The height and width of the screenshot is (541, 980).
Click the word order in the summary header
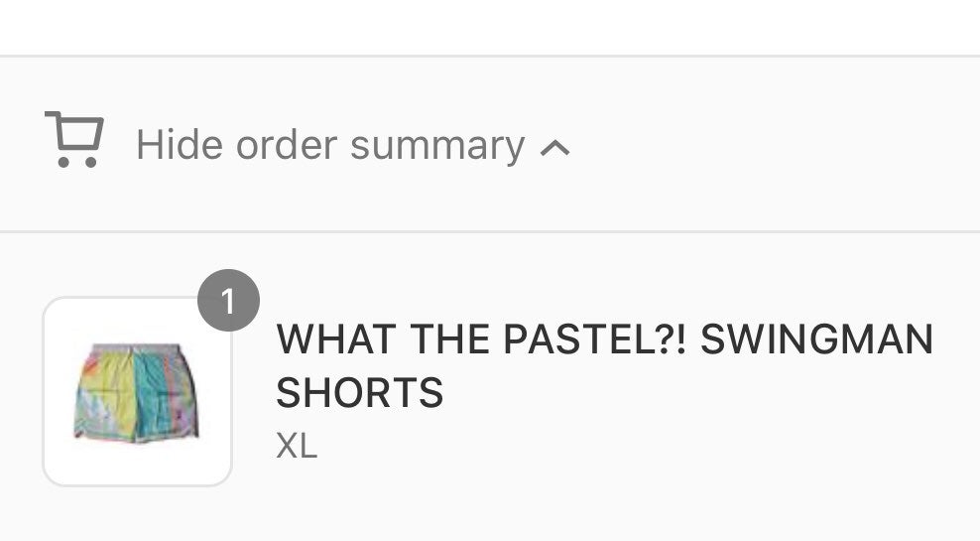coord(287,145)
